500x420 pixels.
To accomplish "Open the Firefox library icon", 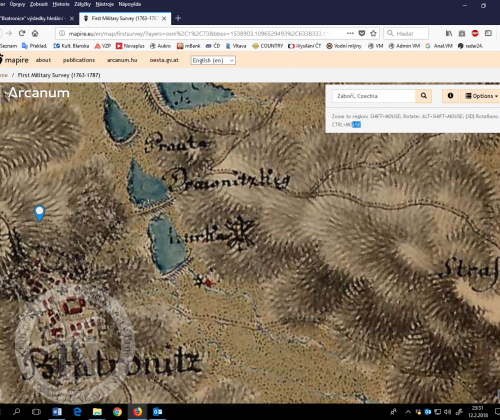I will click(449, 33).
